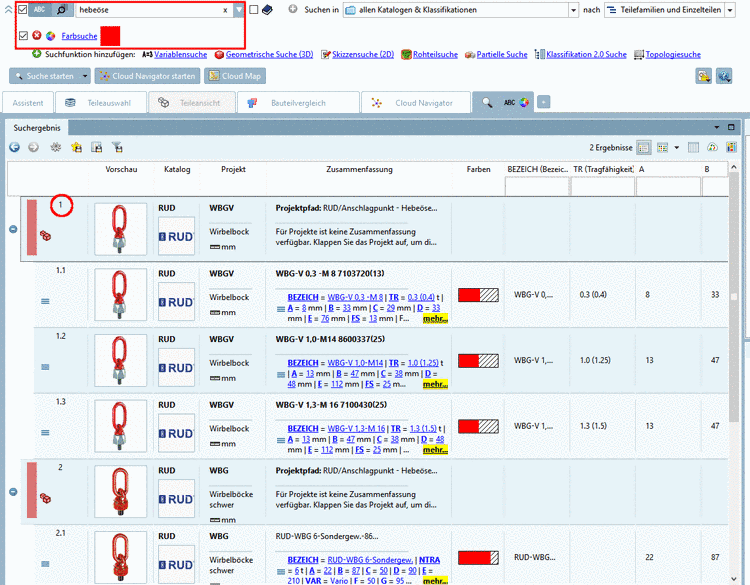This screenshot has height=585, width=750.
Task: Open WBG-V 0,3 -M 8 preview thumbnail
Action: [121, 294]
